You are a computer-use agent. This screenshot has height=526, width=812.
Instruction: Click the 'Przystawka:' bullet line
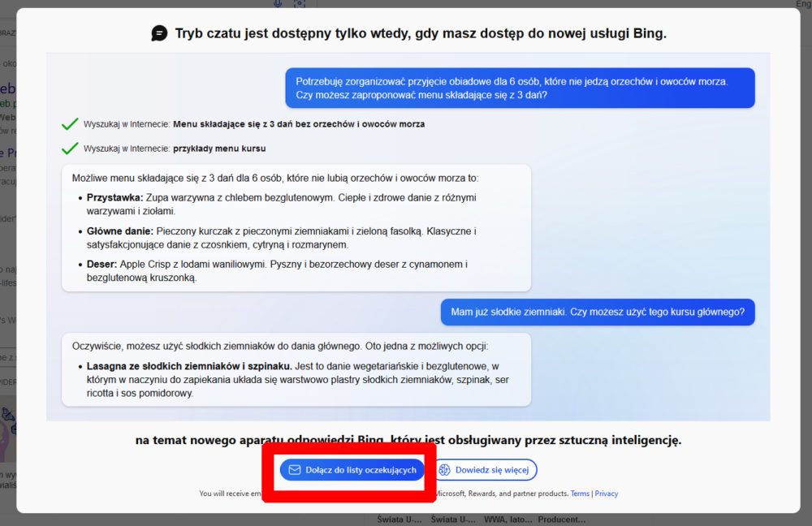tap(281, 205)
